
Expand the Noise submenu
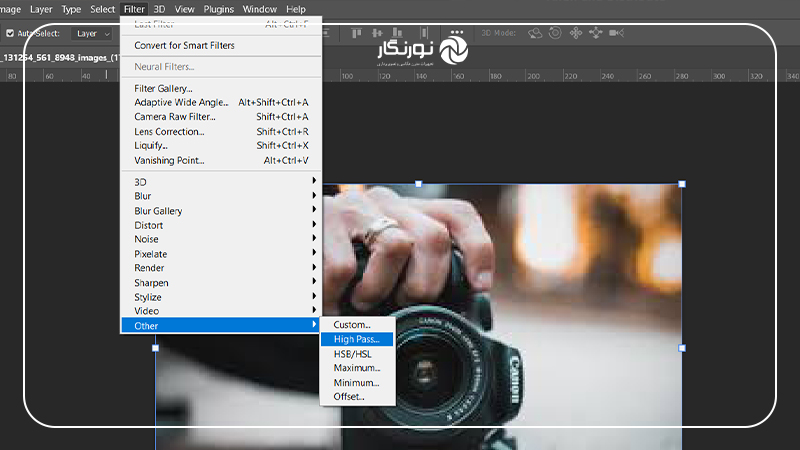(221, 239)
